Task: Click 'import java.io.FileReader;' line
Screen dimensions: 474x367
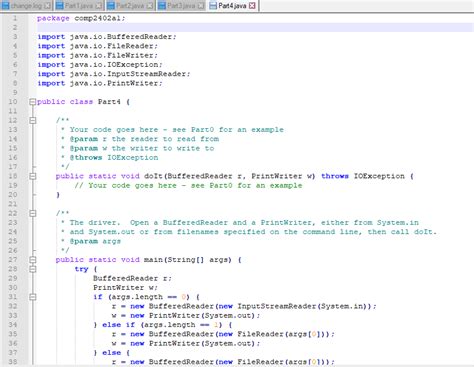Action: tap(97, 46)
